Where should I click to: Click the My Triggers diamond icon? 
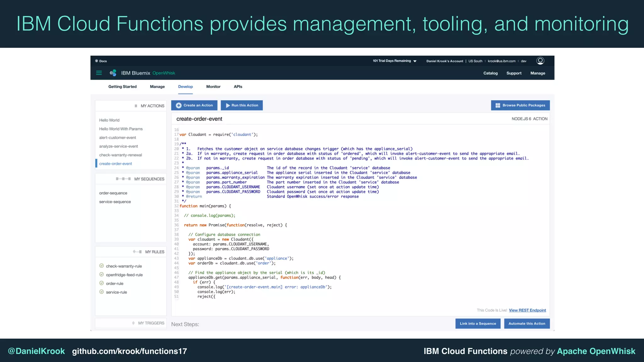tap(133, 323)
